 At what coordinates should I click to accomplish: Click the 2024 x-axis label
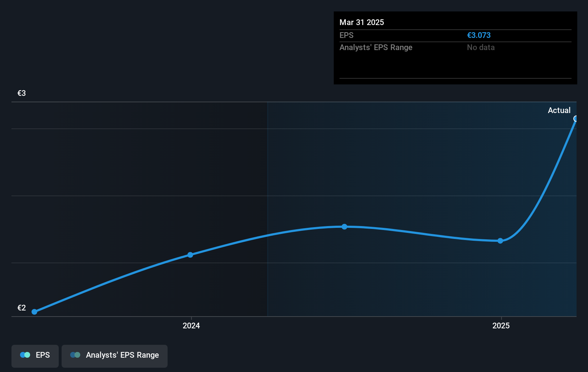(191, 325)
